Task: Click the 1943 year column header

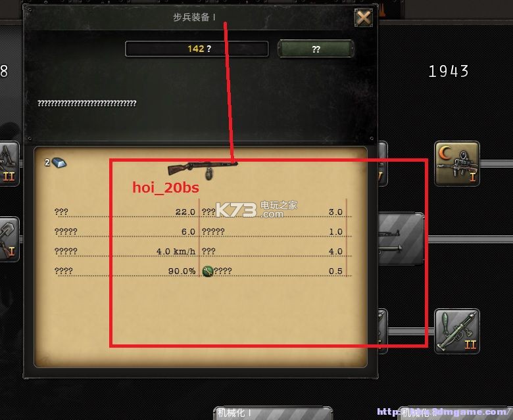Action: (449, 71)
